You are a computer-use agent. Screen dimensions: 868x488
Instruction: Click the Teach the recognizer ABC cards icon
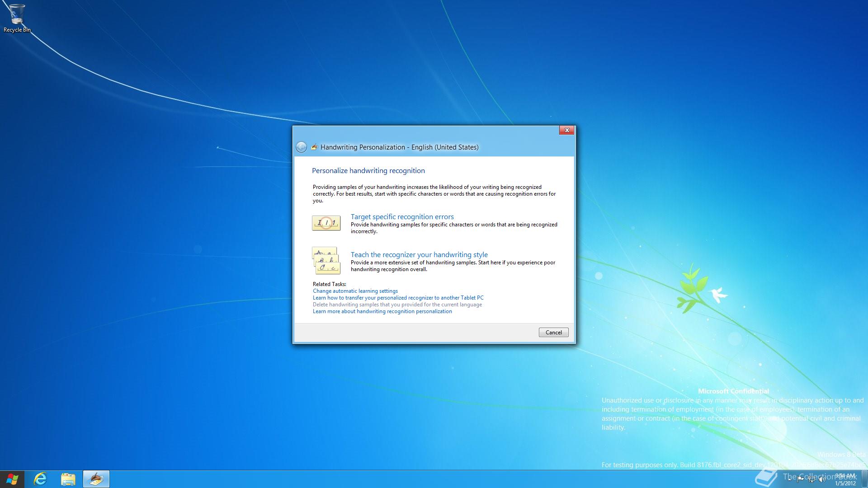[x=326, y=261]
